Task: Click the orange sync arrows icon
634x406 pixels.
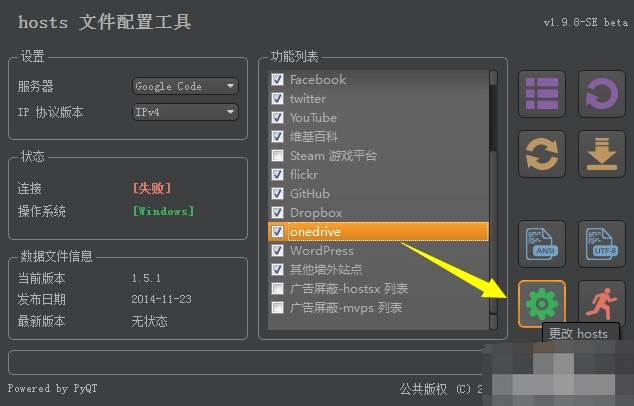Action: (x=542, y=154)
